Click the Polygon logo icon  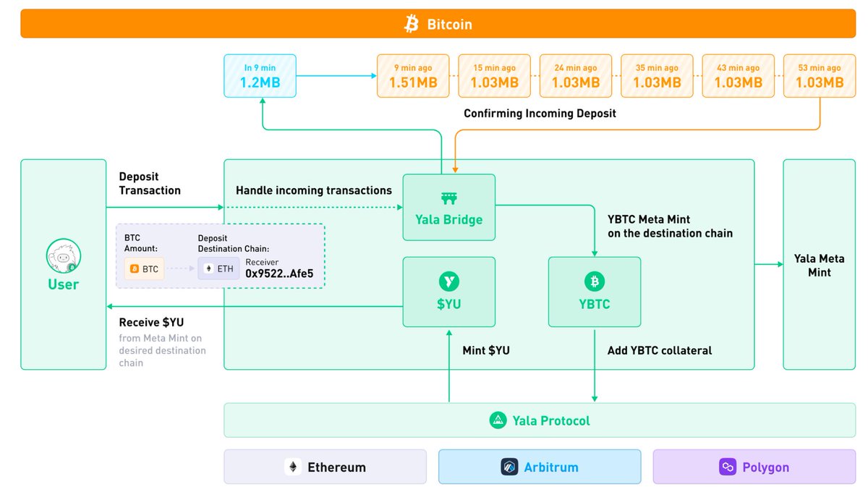[728, 467]
